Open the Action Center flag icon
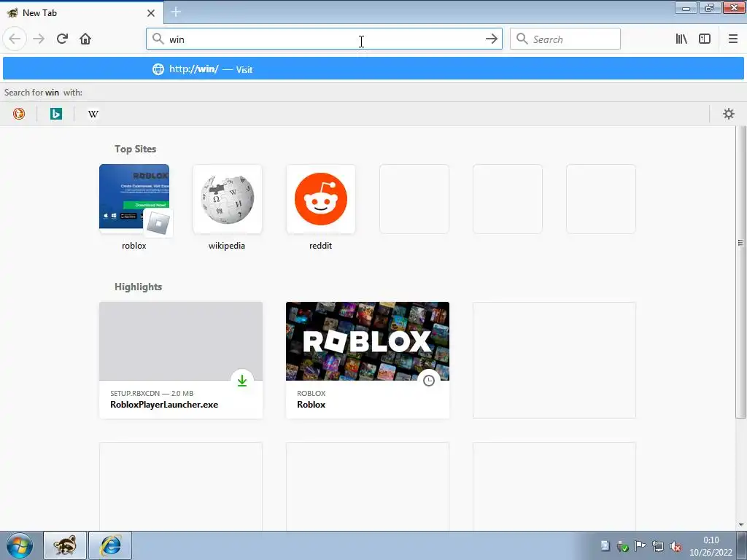 pyautogui.click(x=640, y=546)
